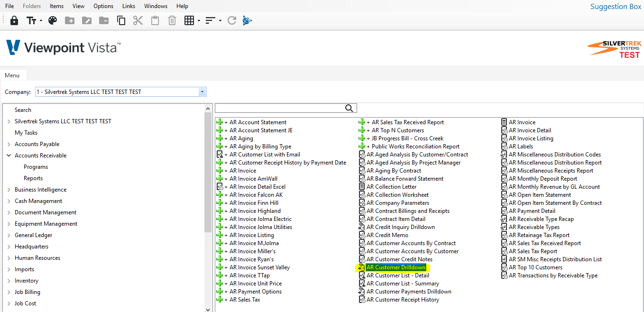This screenshot has width=644, height=312.
Task: Click the report icon beside AR Customer List with Email
Action: 220,155
